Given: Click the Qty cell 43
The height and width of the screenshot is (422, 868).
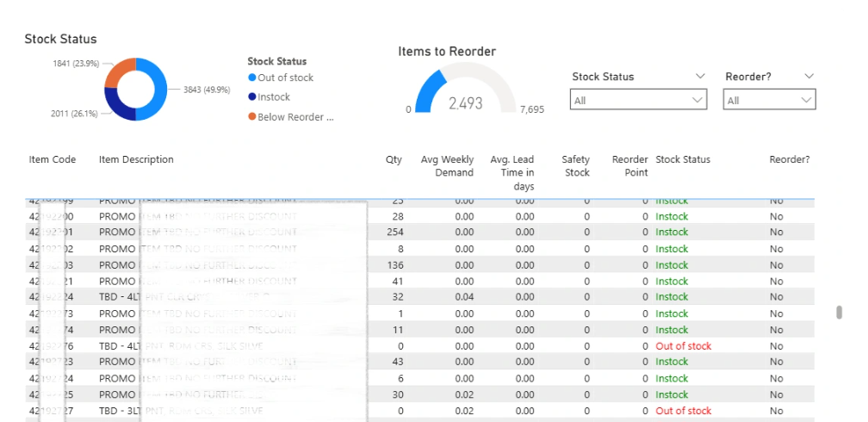Looking at the screenshot, I should click(398, 362).
